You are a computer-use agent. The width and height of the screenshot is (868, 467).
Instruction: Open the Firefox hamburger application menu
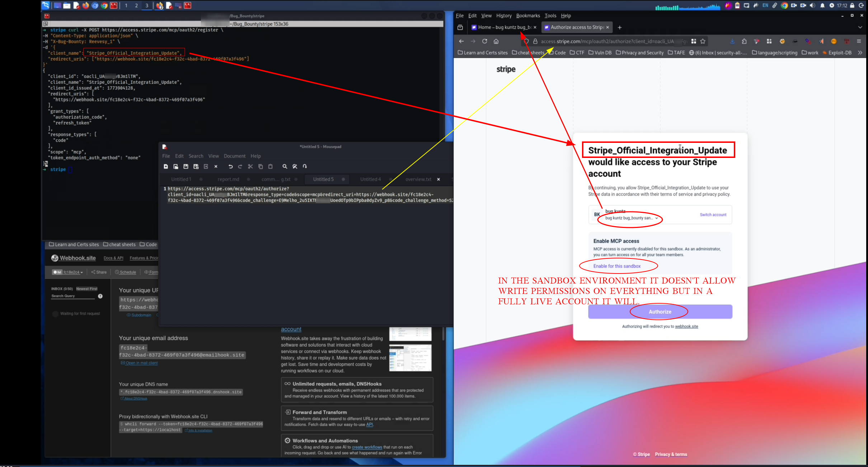coord(859,41)
